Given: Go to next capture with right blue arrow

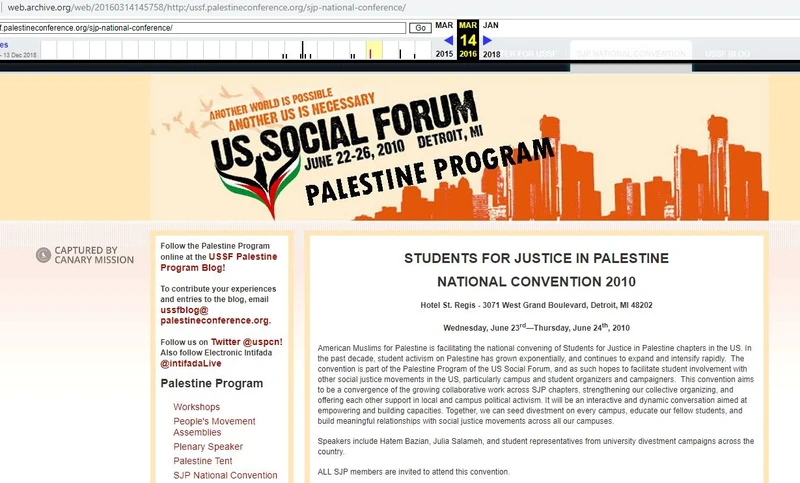Looking at the screenshot, I should click(x=487, y=40).
